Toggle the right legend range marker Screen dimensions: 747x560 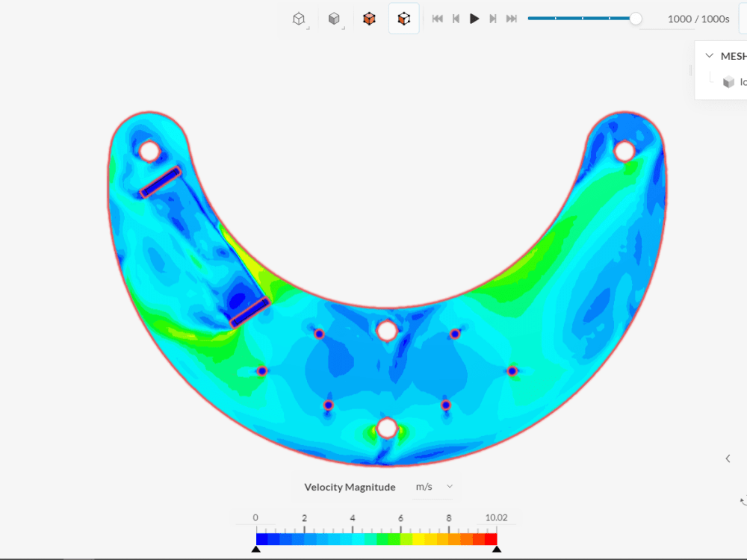tap(495, 548)
